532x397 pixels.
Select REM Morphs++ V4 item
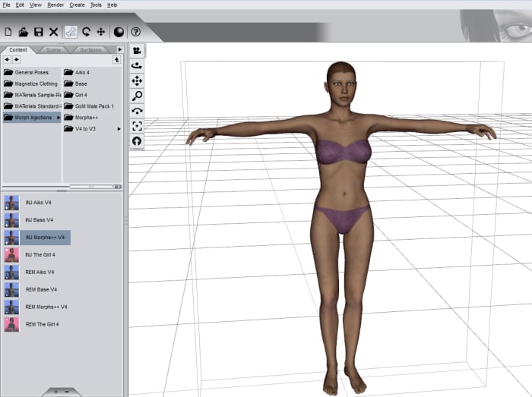pyautogui.click(x=36, y=307)
